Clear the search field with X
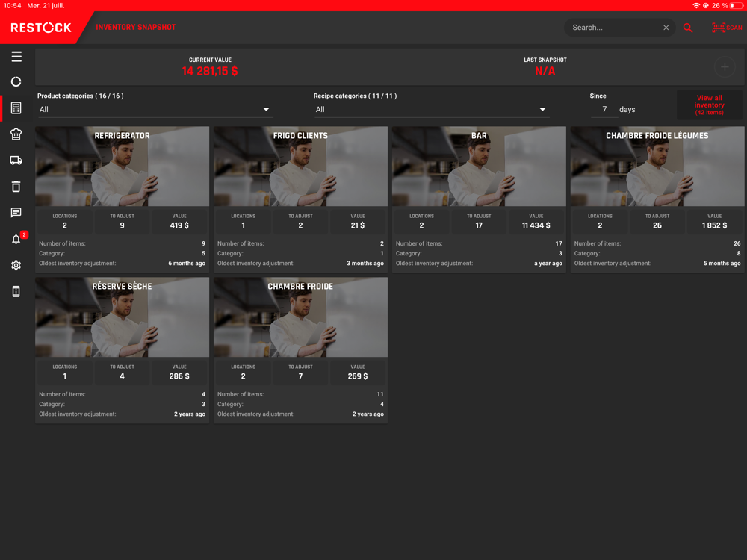747x560 pixels. tap(666, 28)
